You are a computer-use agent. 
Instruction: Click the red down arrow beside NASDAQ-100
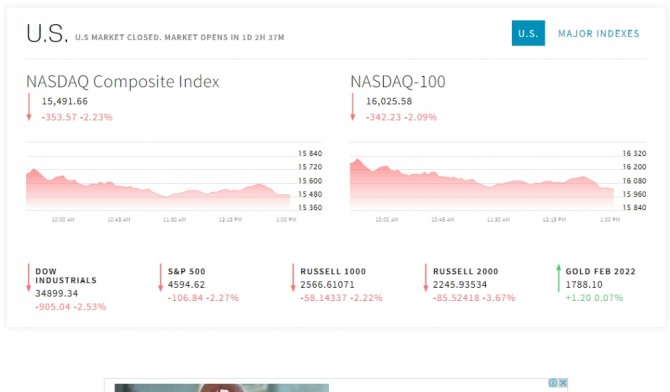(353, 107)
